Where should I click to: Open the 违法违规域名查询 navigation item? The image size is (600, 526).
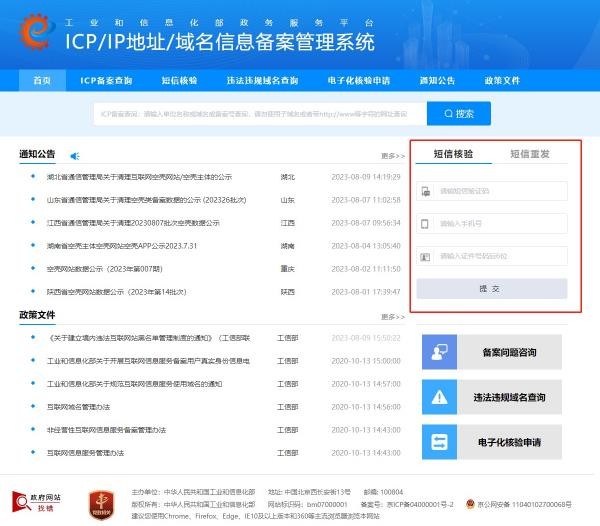point(262,80)
